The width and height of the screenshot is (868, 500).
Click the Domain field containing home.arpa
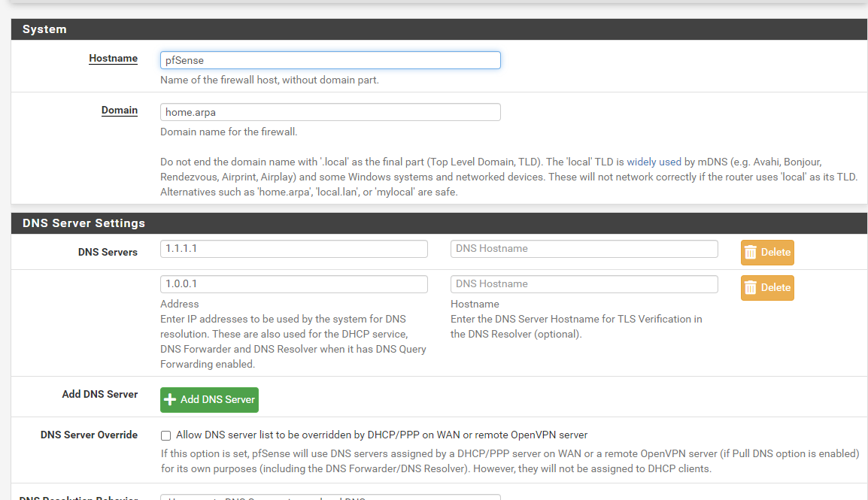click(330, 112)
